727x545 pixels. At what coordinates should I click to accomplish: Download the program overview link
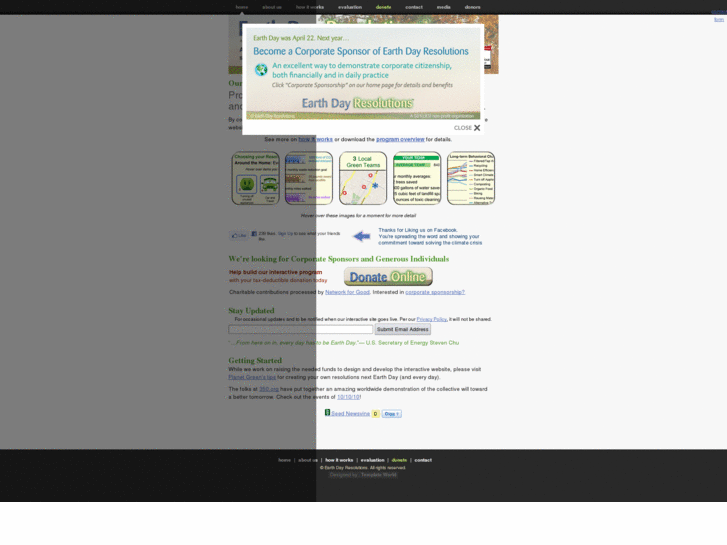tap(400, 139)
